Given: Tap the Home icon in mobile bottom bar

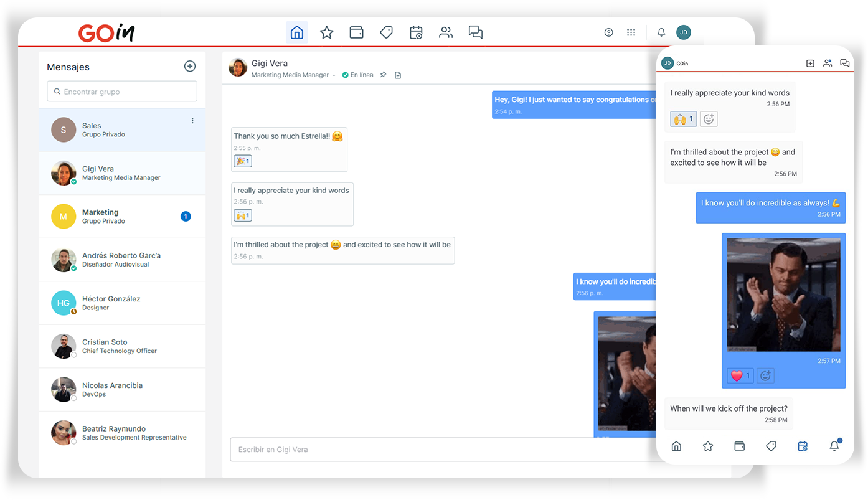Looking at the screenshot, I should tap(676, 446).
